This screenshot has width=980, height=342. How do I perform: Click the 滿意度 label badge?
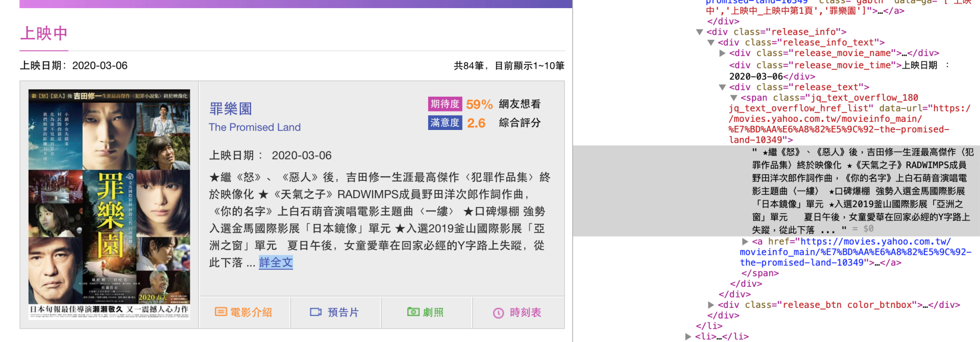tap(445, 123)
